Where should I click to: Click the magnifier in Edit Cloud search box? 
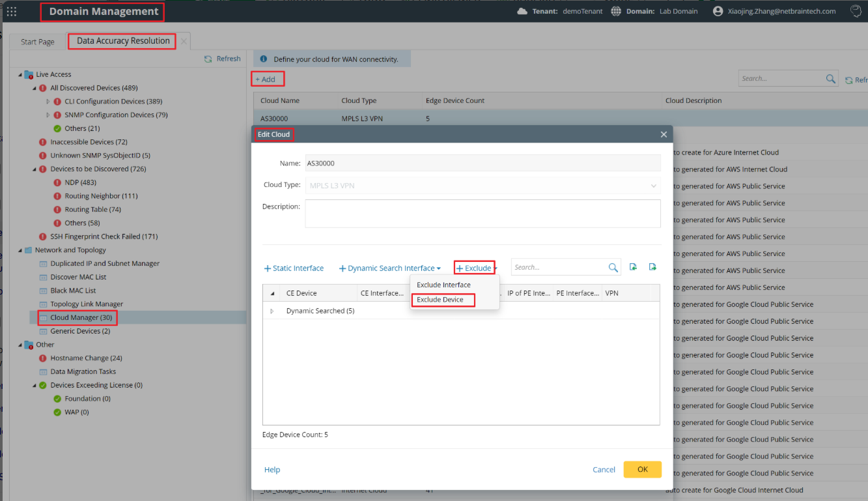[613, 268]
